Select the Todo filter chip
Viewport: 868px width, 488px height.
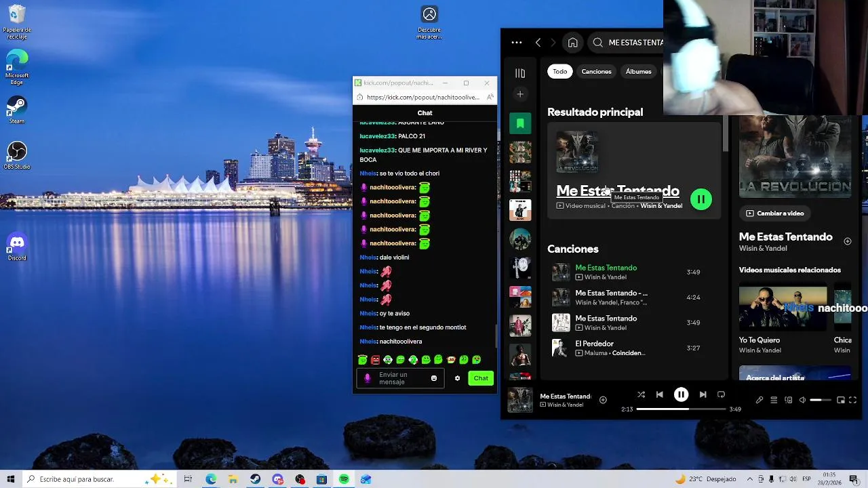(559, 71)
